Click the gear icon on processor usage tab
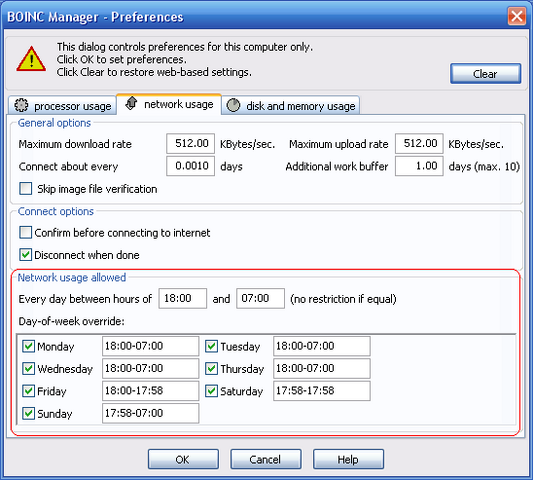534x480 pixels. [x=21, y=105]
